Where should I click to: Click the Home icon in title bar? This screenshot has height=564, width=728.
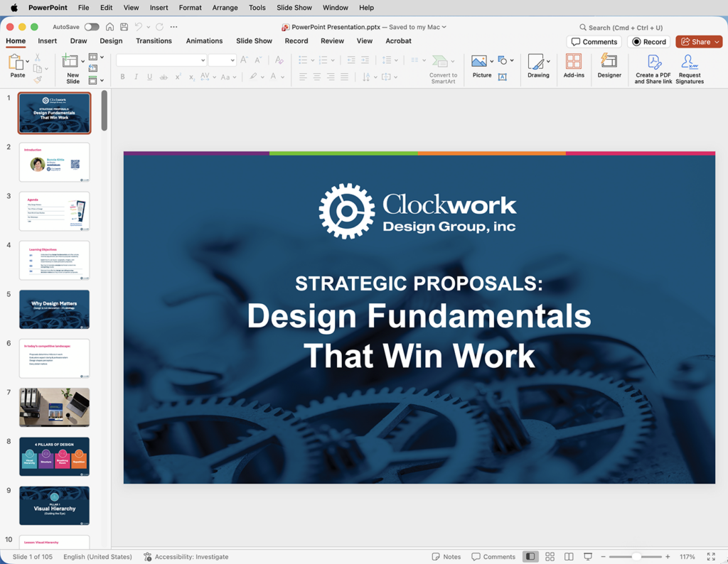point(109,27)
